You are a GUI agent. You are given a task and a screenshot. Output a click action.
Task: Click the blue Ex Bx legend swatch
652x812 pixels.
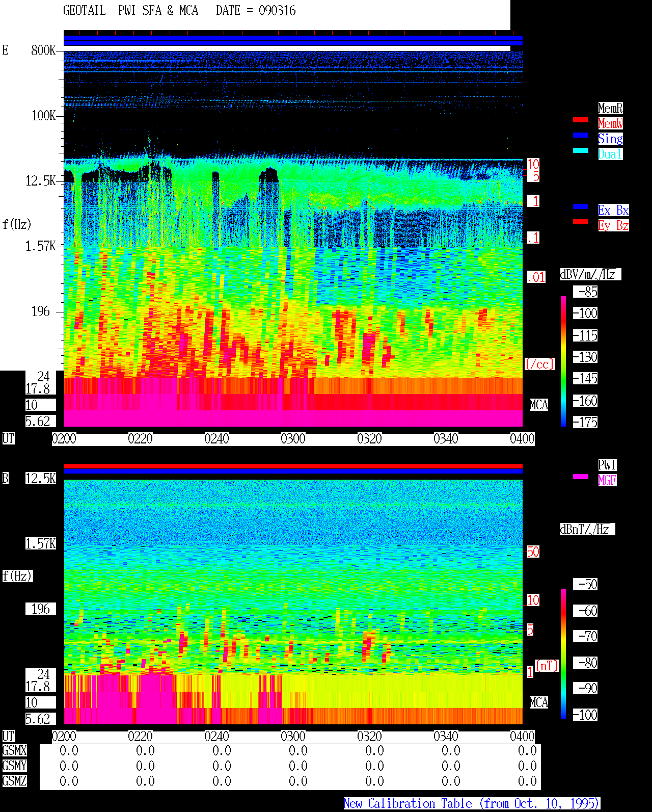581,206
